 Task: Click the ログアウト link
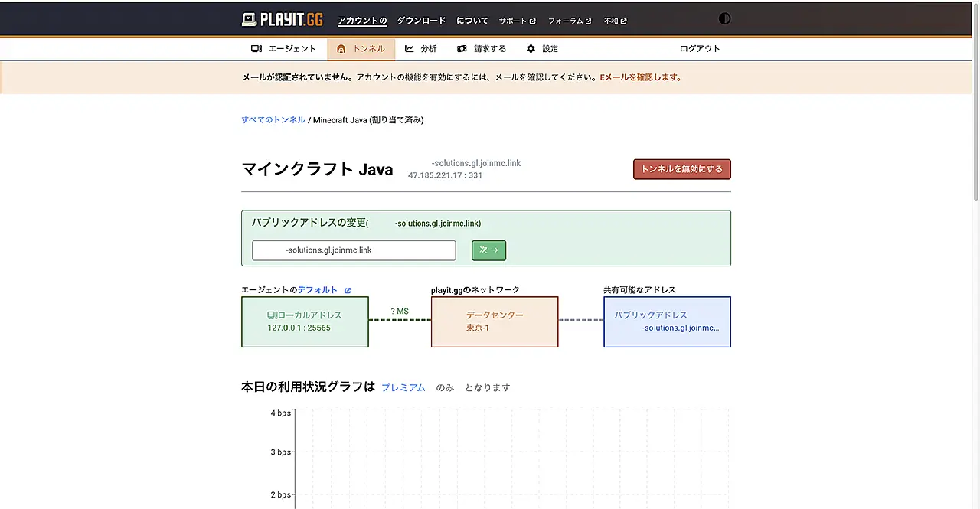click(700, 49)
